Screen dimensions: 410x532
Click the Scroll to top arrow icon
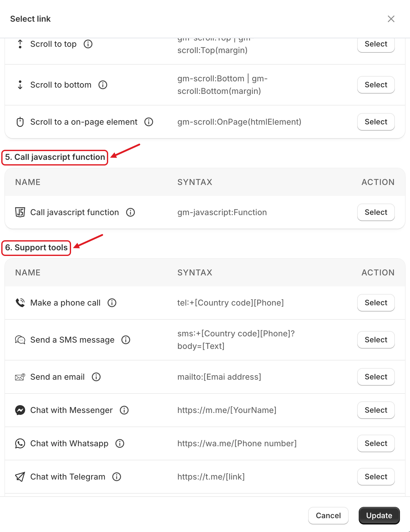click(x=20, y=44)
